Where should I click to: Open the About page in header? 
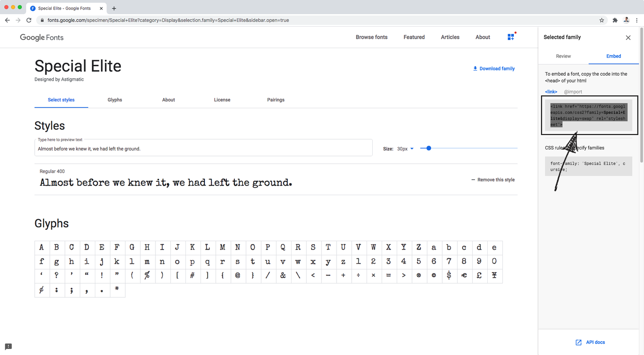click(x=483, y=37)
